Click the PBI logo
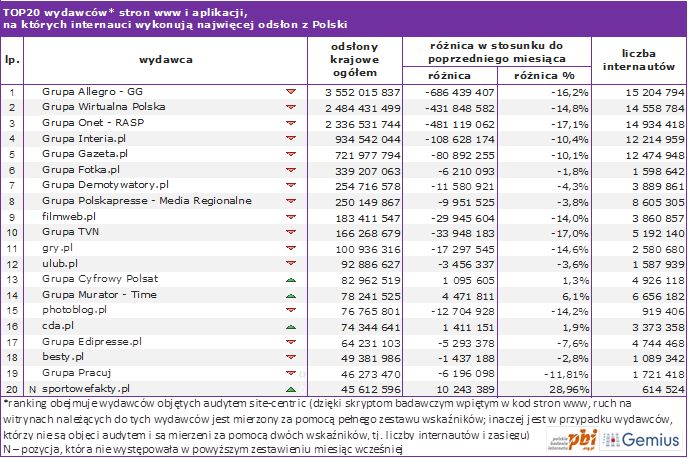The width and height of the screenshot is (688, 458). point(575,440)
